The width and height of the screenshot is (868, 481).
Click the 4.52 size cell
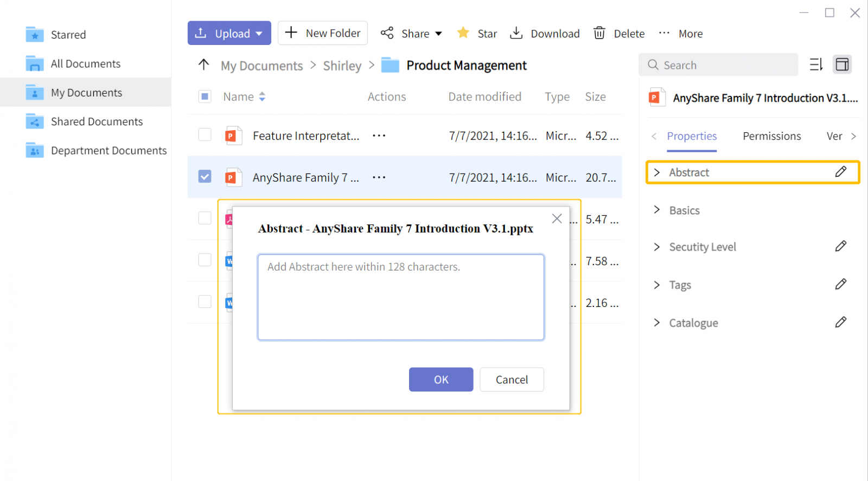(x=602, y=136)
